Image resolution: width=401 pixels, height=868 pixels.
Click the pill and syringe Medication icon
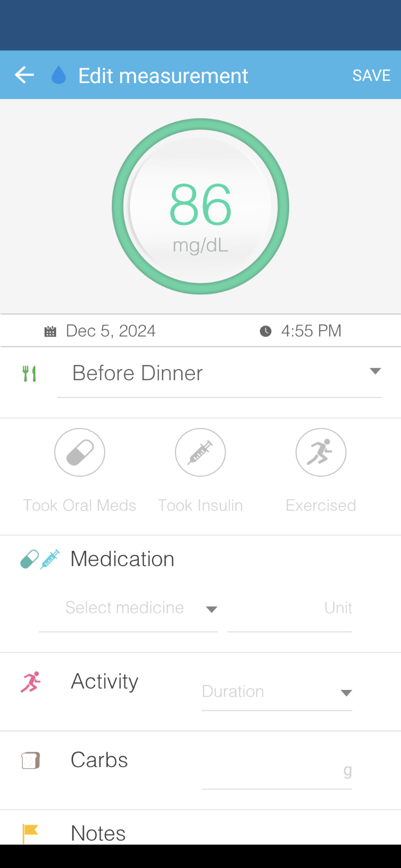click(40, 559)
